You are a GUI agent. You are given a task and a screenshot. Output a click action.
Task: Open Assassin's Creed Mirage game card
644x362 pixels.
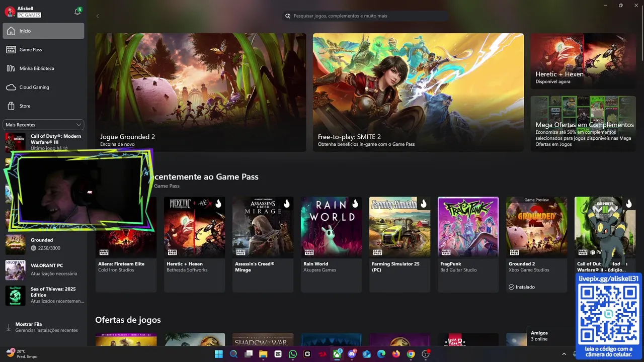coord(263,244)
